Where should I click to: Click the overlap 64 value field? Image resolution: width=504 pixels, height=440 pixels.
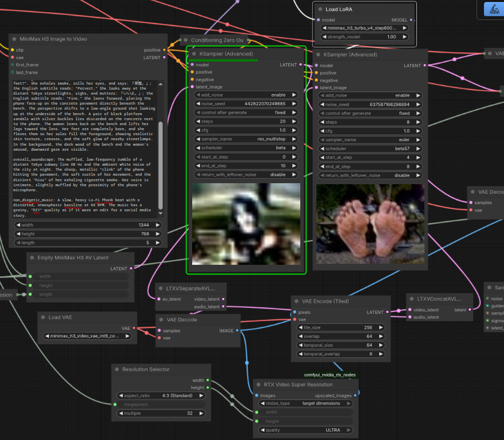[x=340, y=336]
